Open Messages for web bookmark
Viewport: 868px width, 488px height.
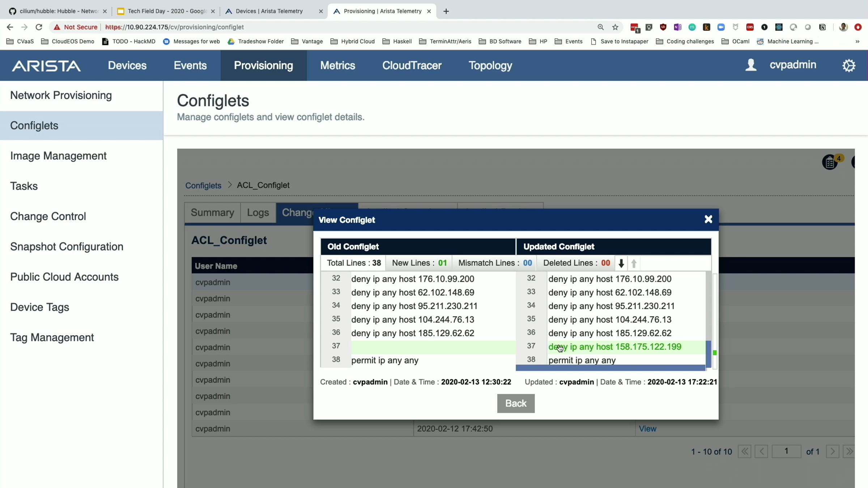[191, 42]
